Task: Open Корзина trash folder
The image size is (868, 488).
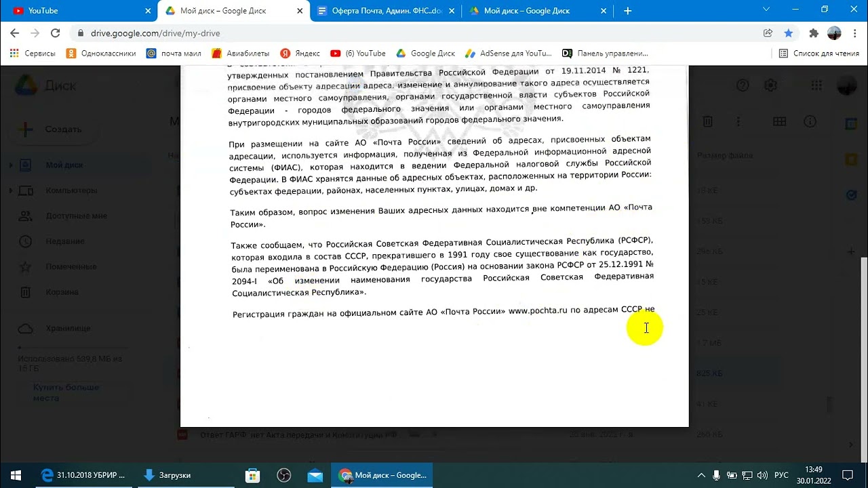Action: click(62, 292)
